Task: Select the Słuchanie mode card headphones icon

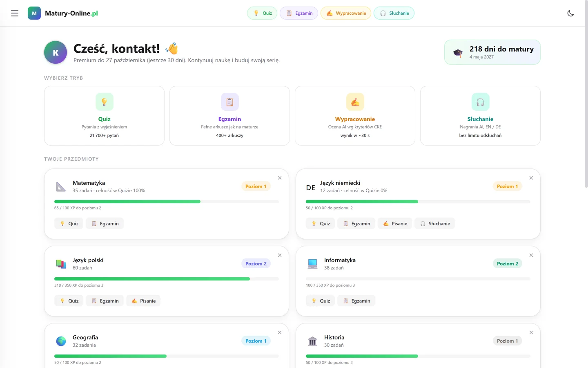Action: [x=481, y=102]
